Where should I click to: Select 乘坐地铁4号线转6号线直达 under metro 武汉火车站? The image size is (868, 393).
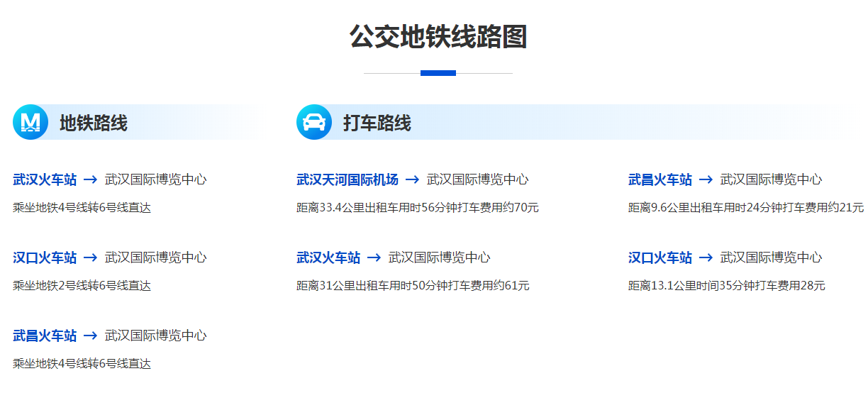point(82,208)
